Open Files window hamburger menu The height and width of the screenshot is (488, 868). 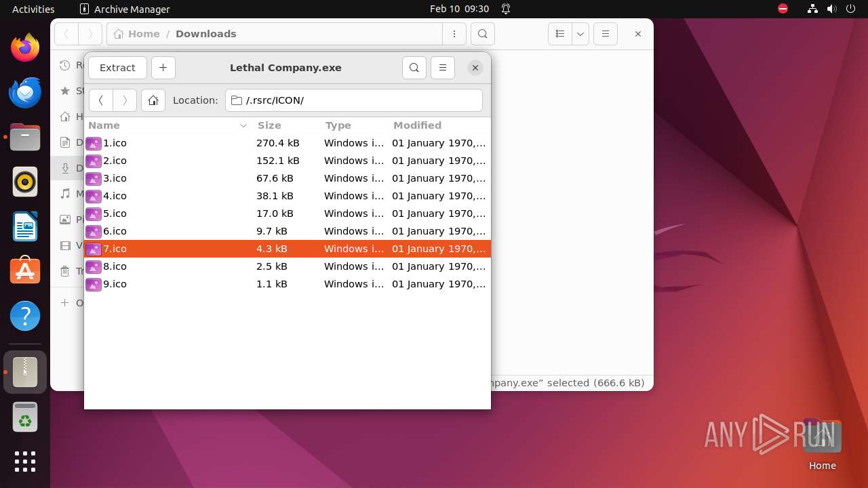point(606,34)
